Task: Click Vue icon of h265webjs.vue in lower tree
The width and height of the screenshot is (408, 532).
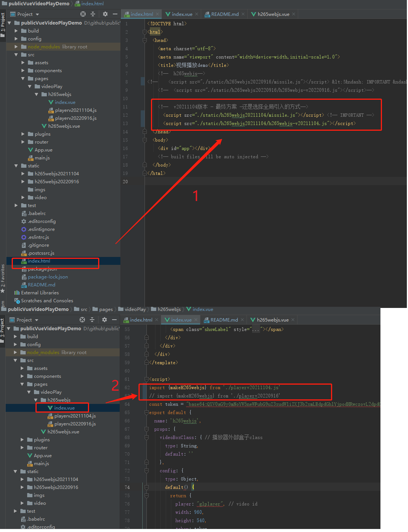Action: (43, 432)
